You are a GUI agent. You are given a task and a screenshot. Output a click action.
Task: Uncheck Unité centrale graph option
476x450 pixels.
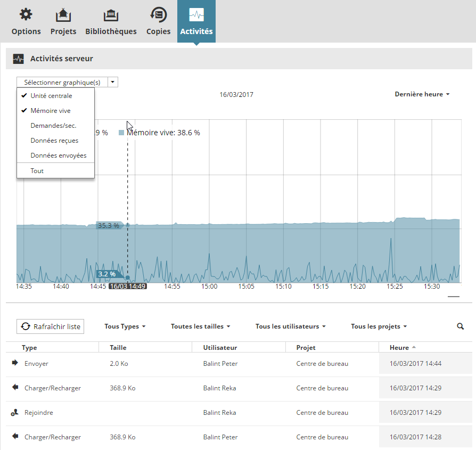point(51,96)
